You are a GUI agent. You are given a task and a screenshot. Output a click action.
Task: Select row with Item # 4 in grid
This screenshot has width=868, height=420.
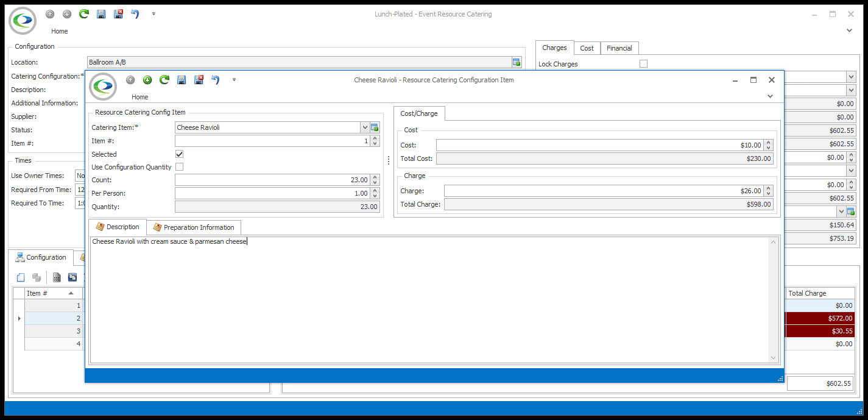54,344
